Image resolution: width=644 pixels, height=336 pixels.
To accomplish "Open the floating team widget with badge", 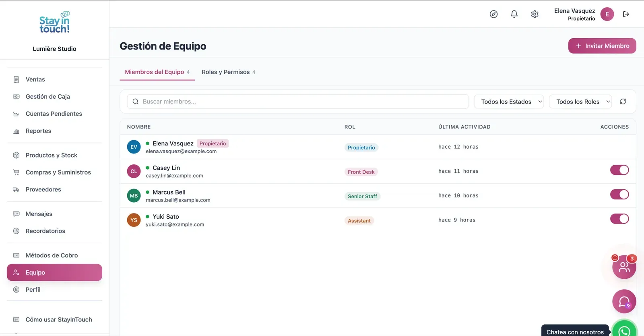I will pos(624,267).
